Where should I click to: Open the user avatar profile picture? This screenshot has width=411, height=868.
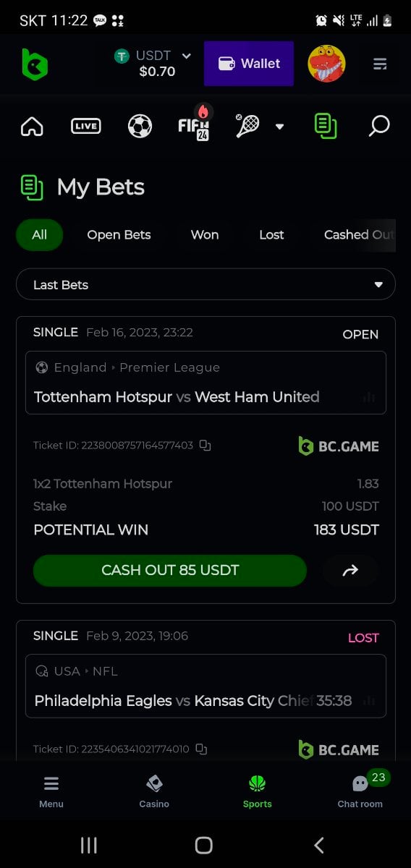[326, 64]
